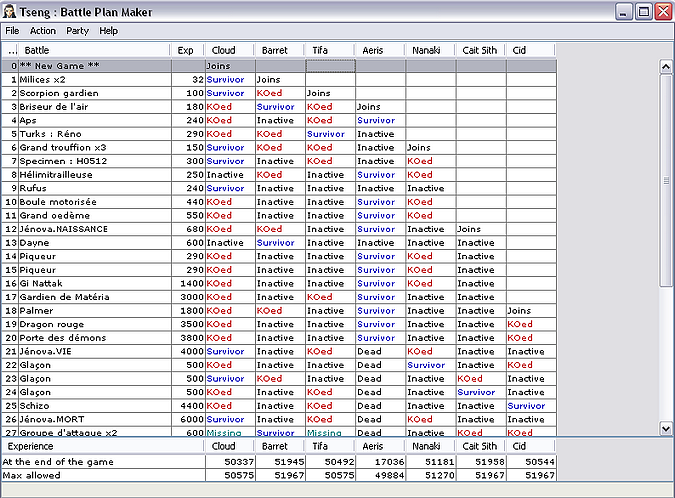The height and width of the screenshot is (498, 675).
Task: Select the 'Grand oedème' battle
Action: point(279,215)
